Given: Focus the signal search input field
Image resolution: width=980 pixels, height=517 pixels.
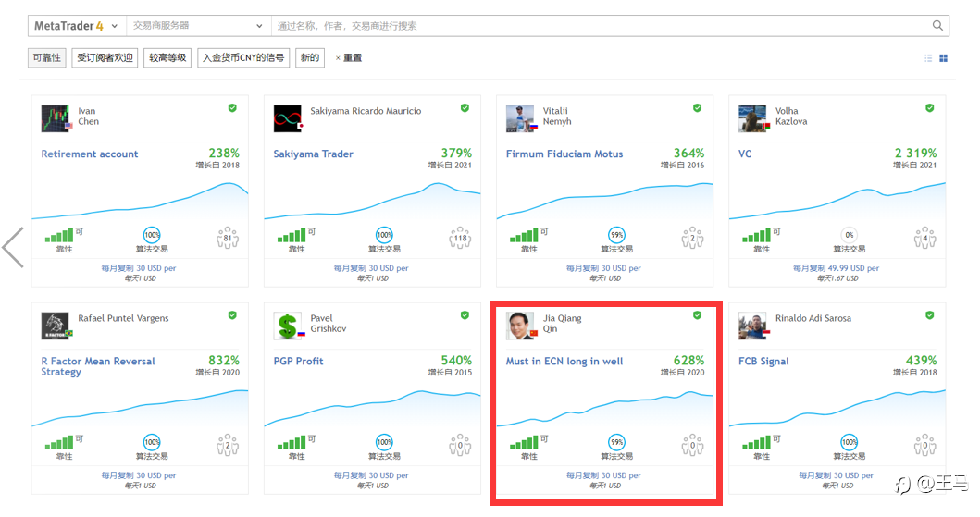Looking at the screenshot, I should pos(600,26).
